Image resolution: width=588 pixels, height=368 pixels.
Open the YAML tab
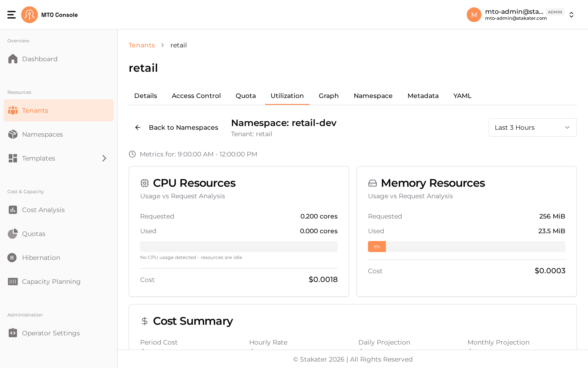click(462, 96)
